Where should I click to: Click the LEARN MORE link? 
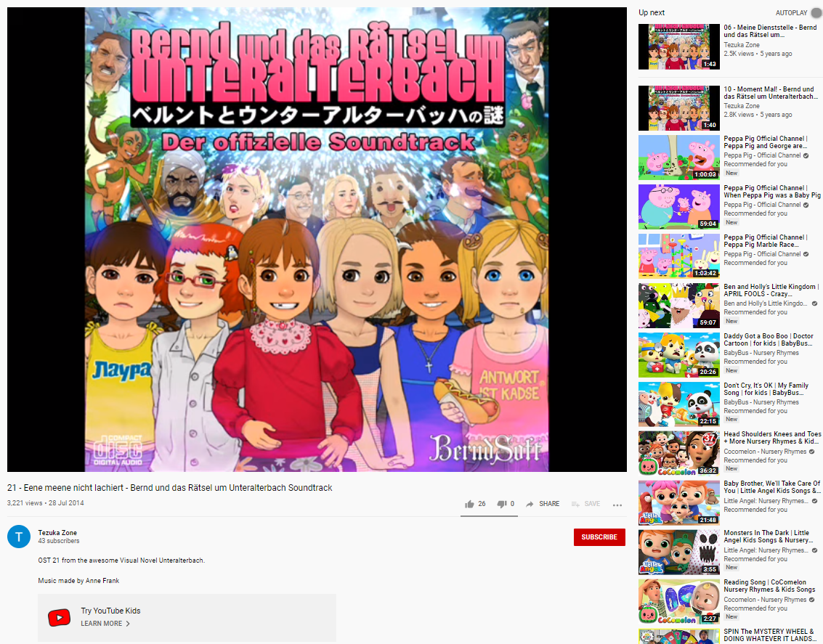pyautogui.click(x=101, y=624)
